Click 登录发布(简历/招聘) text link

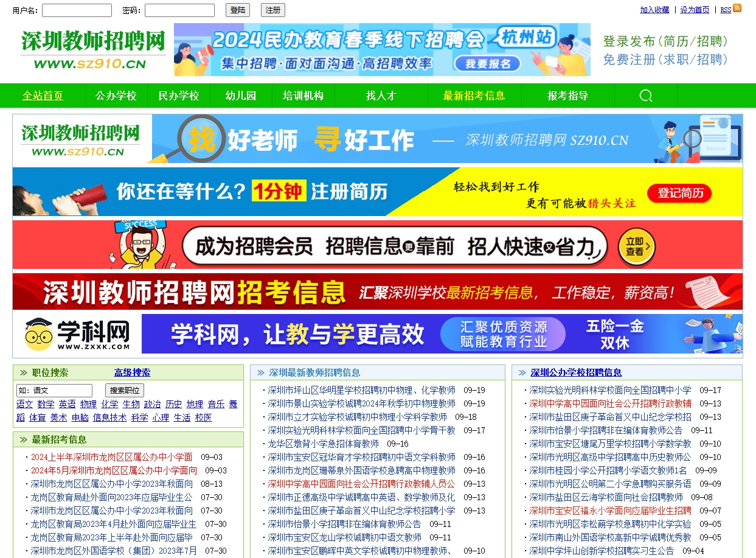click(665, 41)
